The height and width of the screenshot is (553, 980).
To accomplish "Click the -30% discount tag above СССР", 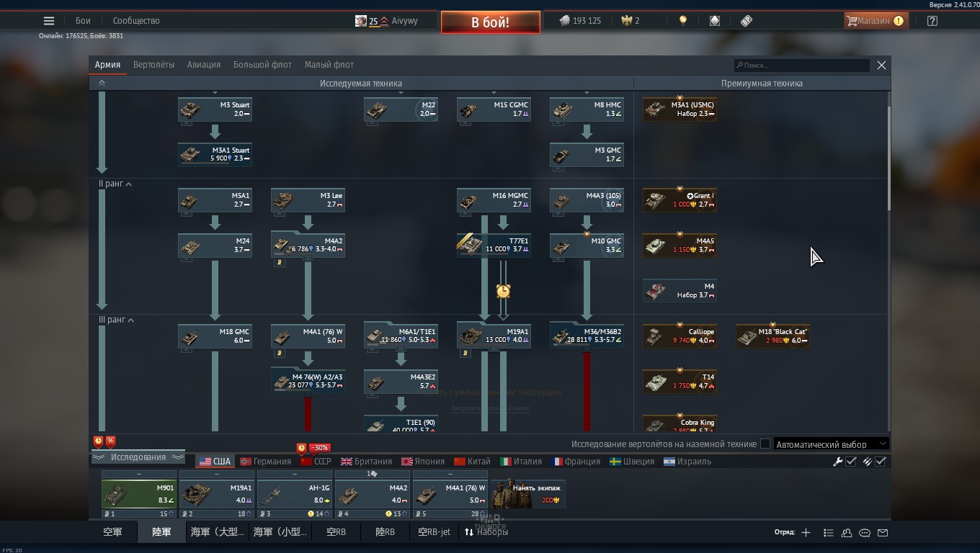I will (319, 447).
